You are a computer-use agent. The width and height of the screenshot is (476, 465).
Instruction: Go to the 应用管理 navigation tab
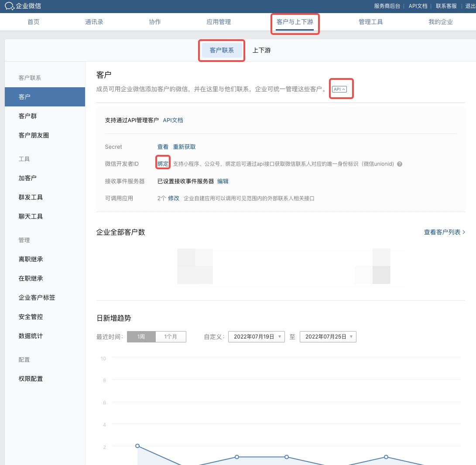[x=219, y=22]
